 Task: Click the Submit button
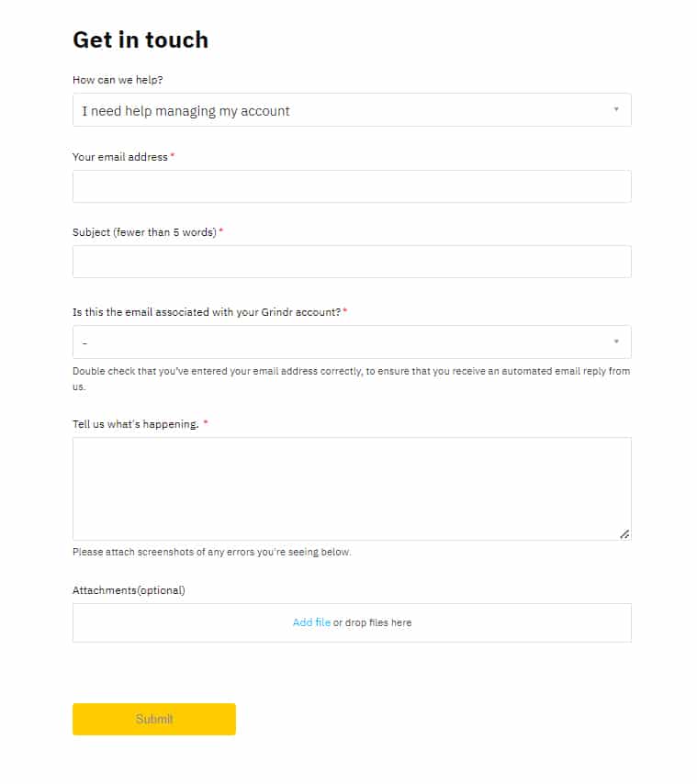(153, 719)
